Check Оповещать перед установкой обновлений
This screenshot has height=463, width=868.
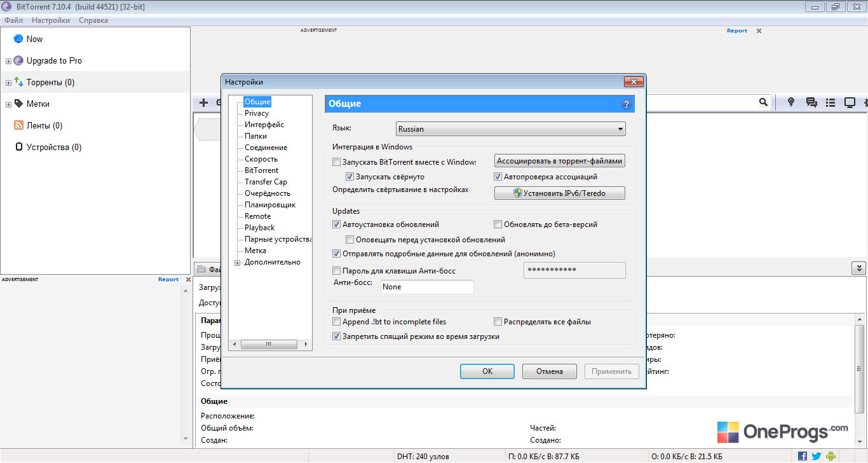click(349, 240)
